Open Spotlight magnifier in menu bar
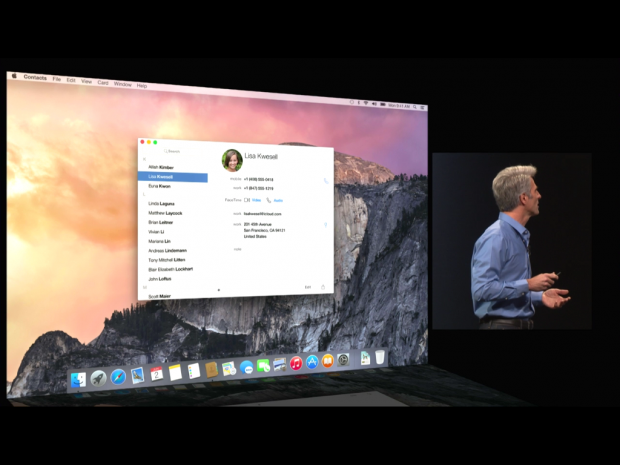 [x=415, y=107]
